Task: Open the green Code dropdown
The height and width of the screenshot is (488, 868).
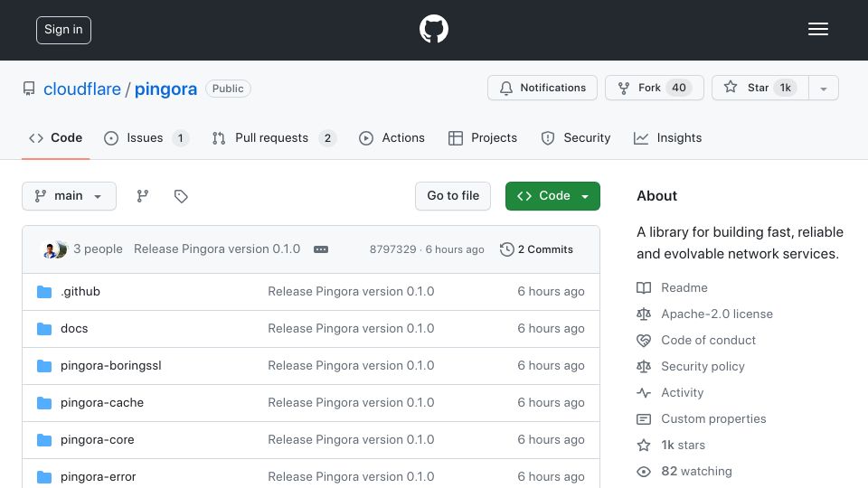Action: point(552,196)
